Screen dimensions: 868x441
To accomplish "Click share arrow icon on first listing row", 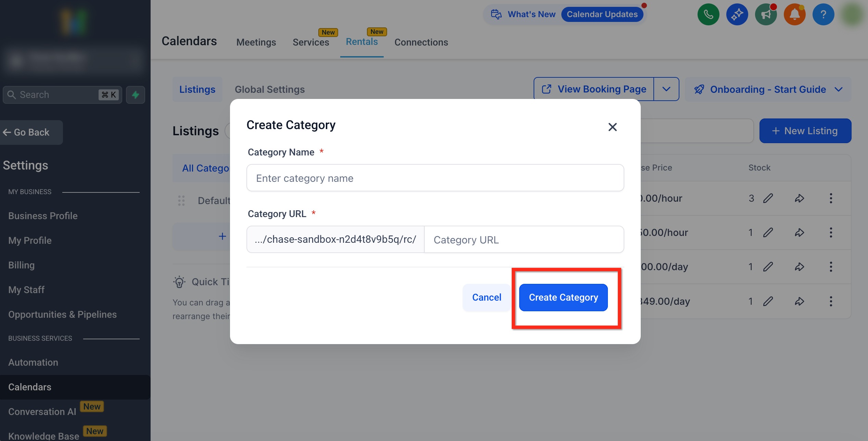I will (799, 198).
